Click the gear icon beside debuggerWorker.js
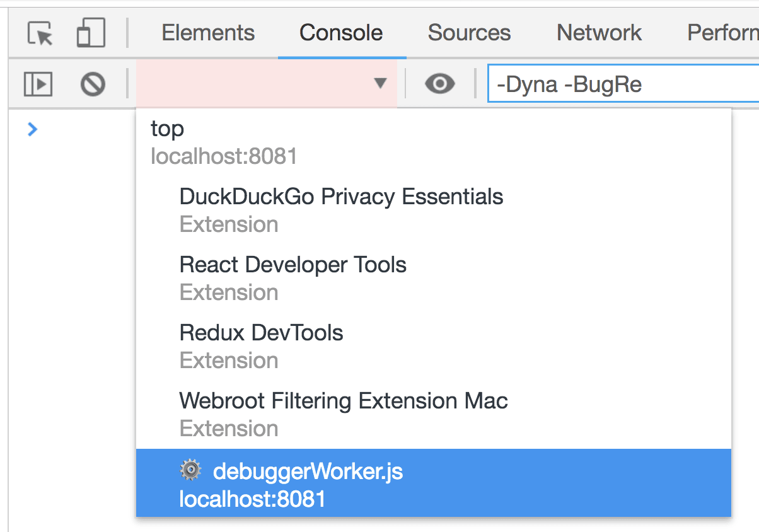The height and width of the screenshot is (532, 759). point(190,470)
